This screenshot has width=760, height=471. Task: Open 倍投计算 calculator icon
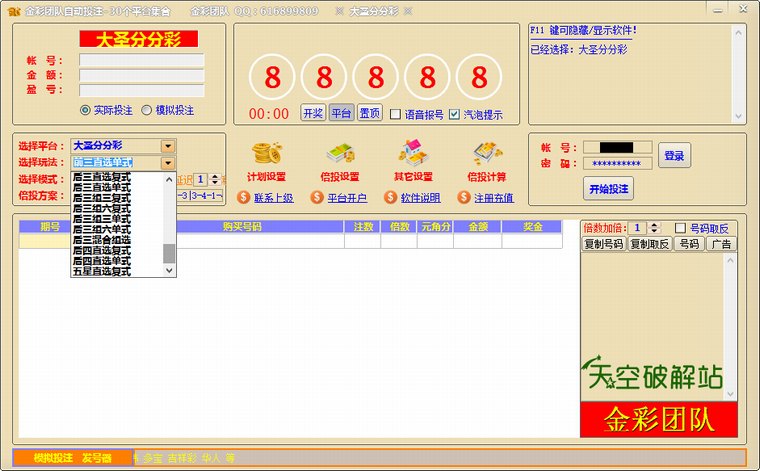(x=487, y=153)
